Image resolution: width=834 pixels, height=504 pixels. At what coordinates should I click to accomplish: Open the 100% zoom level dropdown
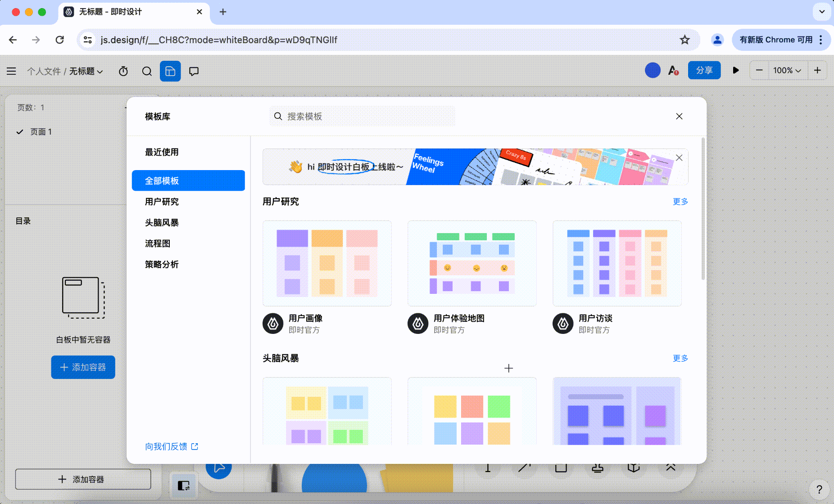[x=786, y=70]
